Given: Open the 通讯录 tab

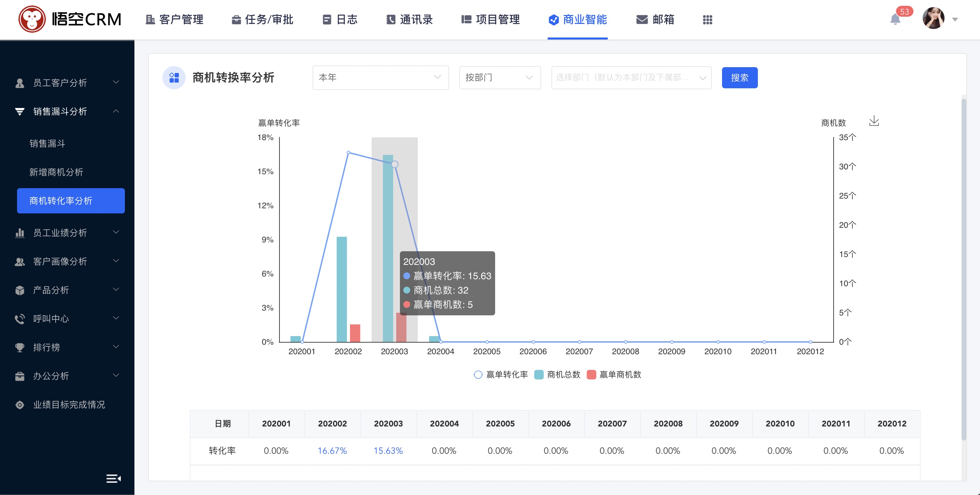Looking at the screenshot, I should click(409, 19).
